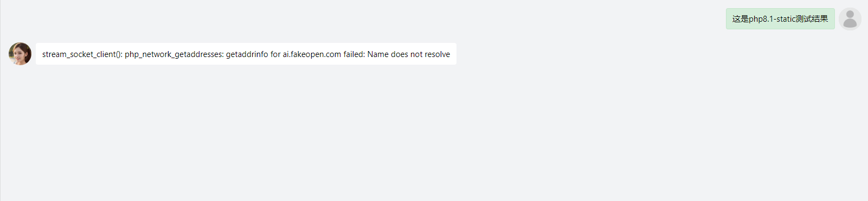This screenshot has height=201, width=868.
Task: Click the face in the assistant avatar
Action: coord(20,53)
